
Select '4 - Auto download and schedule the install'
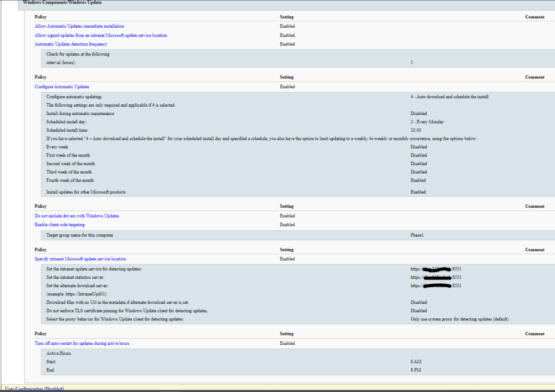click(x=449, y=97)
